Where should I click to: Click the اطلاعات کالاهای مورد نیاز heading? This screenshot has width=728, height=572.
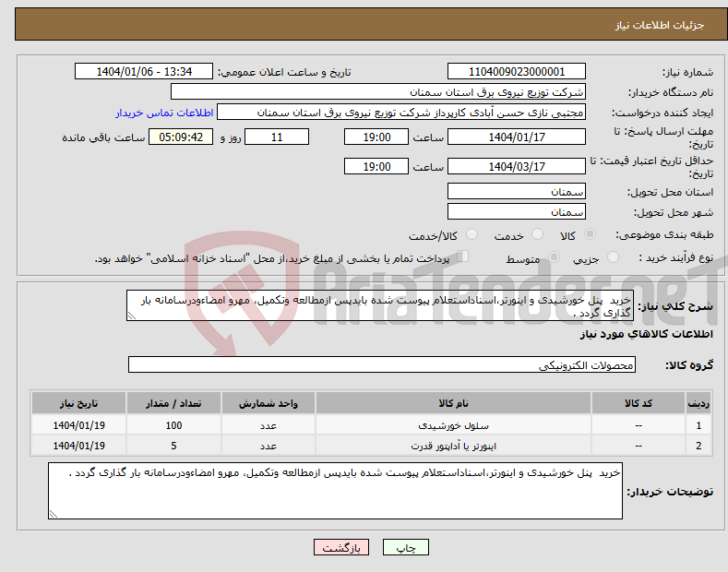[646, 334]
